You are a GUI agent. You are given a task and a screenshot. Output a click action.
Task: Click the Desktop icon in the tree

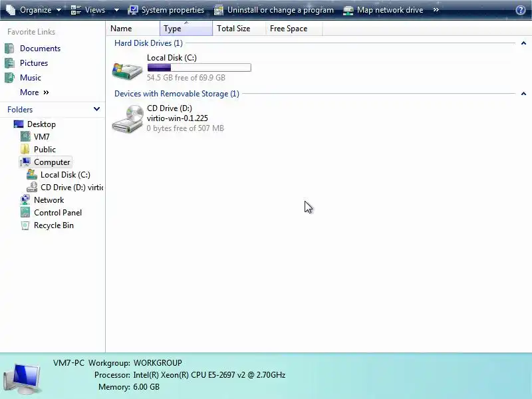coord(19,124)
